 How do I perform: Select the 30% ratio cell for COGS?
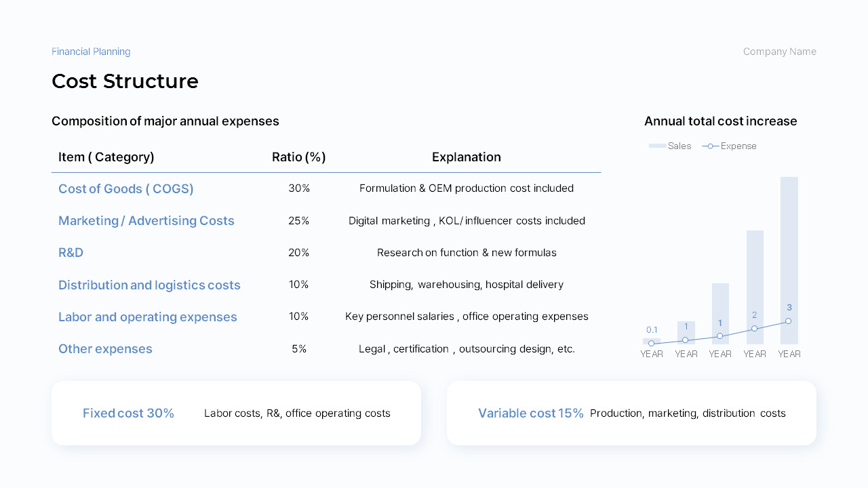[x=299, y=188]
